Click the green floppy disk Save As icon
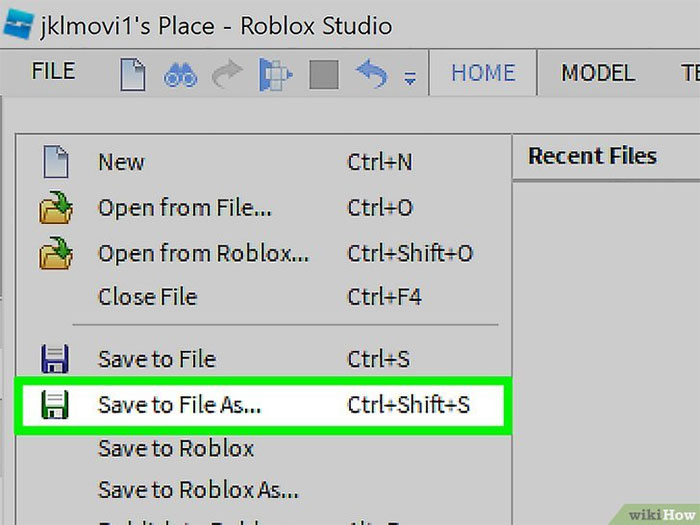This screenshot has width=700, height=525. 54,405
